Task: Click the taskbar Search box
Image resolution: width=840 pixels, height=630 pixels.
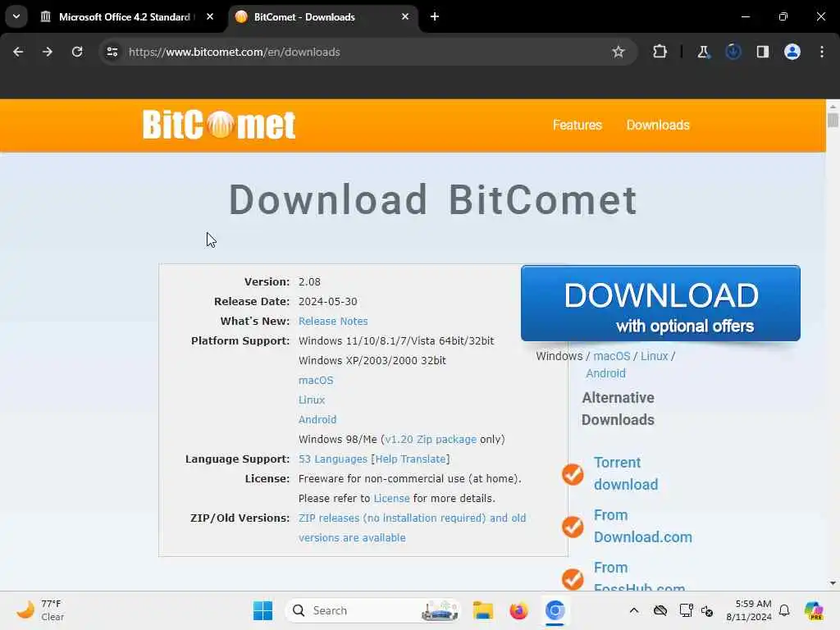Action: pyautogui.click(x=373, y=610)
